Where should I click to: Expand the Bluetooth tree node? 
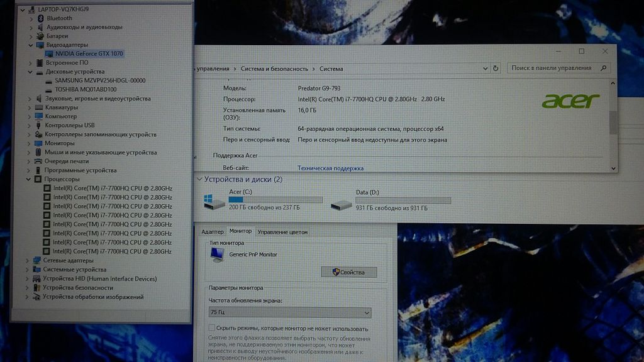pyautogui.click(x=31, y=18)
